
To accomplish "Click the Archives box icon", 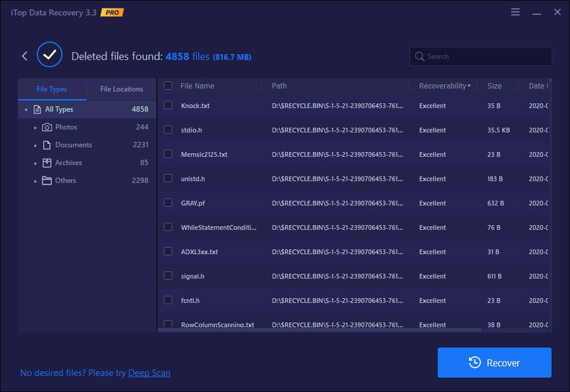I will pyautogui.click(x=47, y=163).
